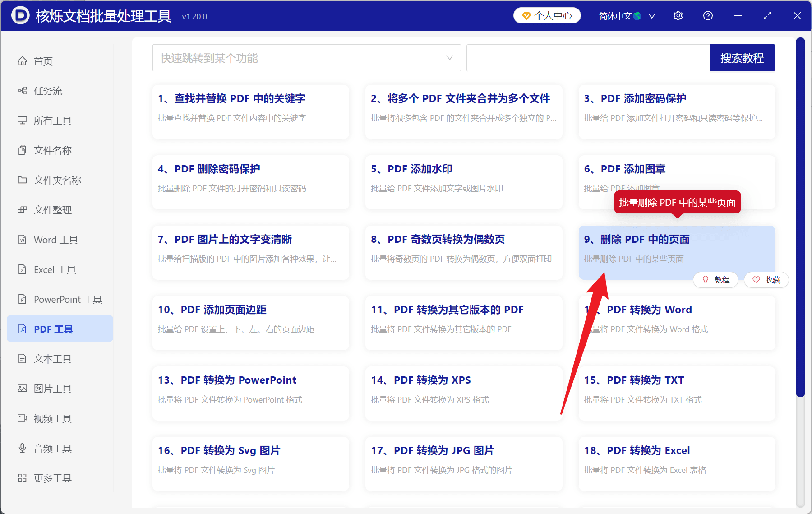
Task: Click the 搜索教程 search button
Action: (x=742, y=58)
